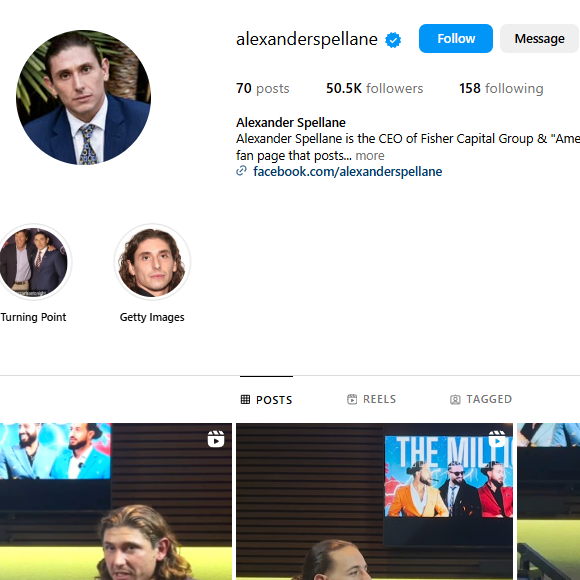Screen dimensions: 580x580
Task: Select the POSTS tab
Action: pyautogui.click(x=266, y=399)
